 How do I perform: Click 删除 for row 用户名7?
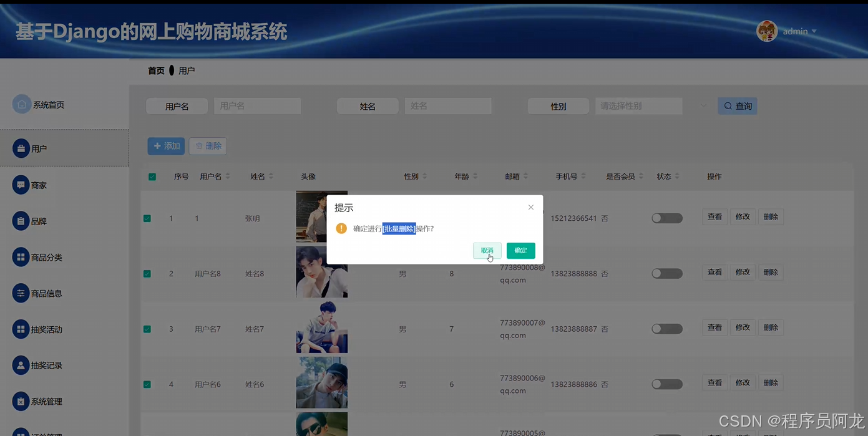pyautogui.click(x=771, y=327)
